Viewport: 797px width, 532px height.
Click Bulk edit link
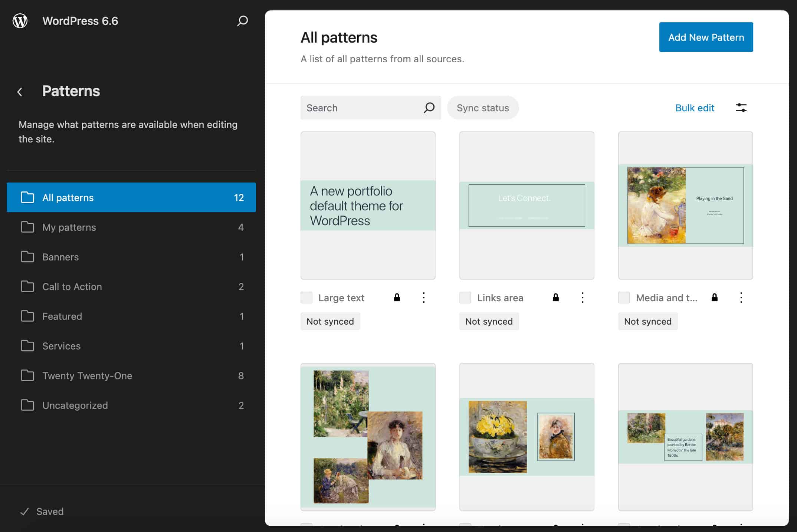pyautogui.click(x=695, y=108)
